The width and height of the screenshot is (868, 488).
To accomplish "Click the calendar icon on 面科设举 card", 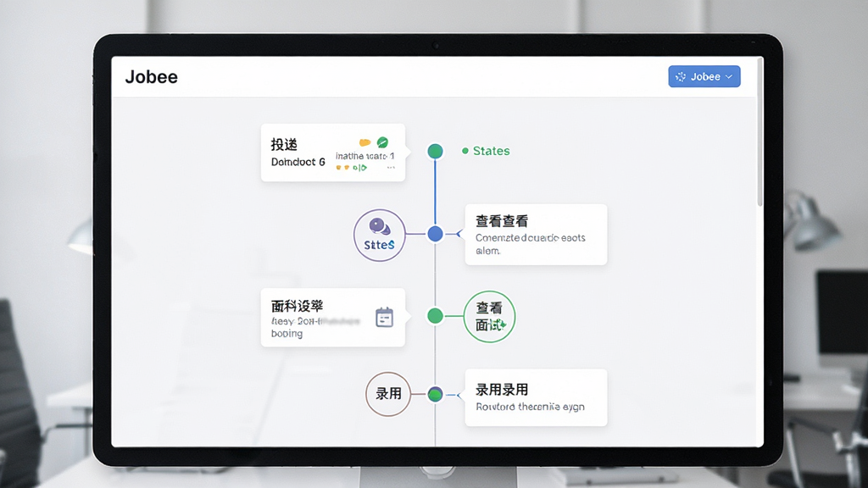I will pyautogui.click(x=384, y=317).
